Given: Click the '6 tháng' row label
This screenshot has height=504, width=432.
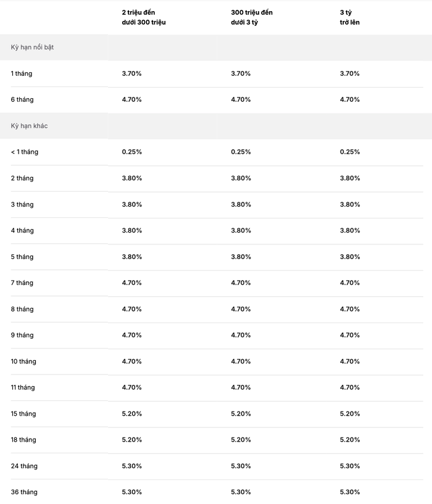Looking at the screenshot, I should tap(22, 100).
